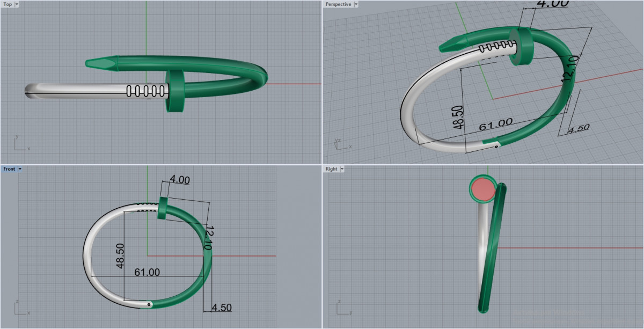This screenshot has width=644, height=329.
Task: Select the 4.00 dimension in Front view
Action: [x=180, y=180]
